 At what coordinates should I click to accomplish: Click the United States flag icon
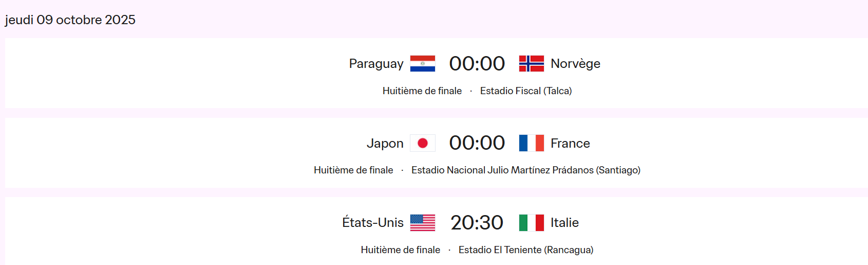pos(422,223)
